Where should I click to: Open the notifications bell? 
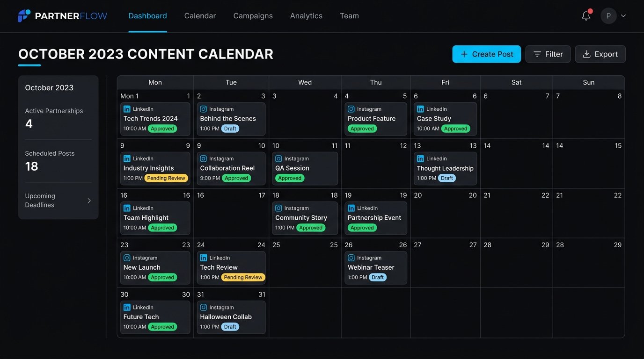point(586,15)
